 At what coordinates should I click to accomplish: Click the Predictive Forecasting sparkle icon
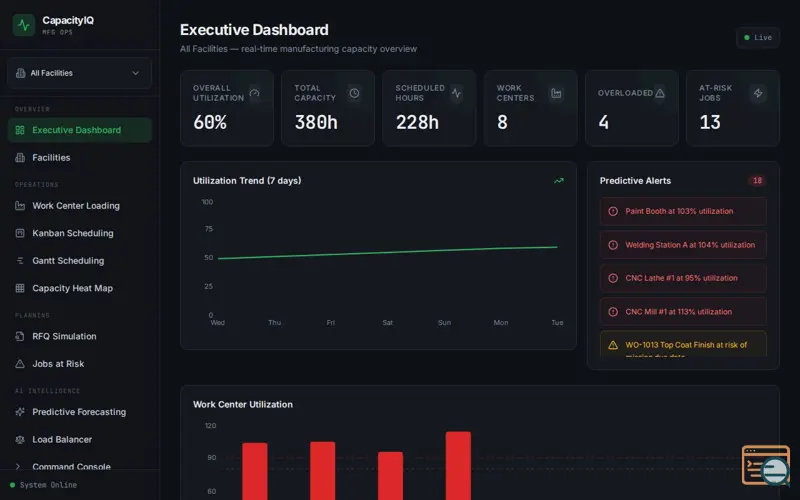coord(20,412)
